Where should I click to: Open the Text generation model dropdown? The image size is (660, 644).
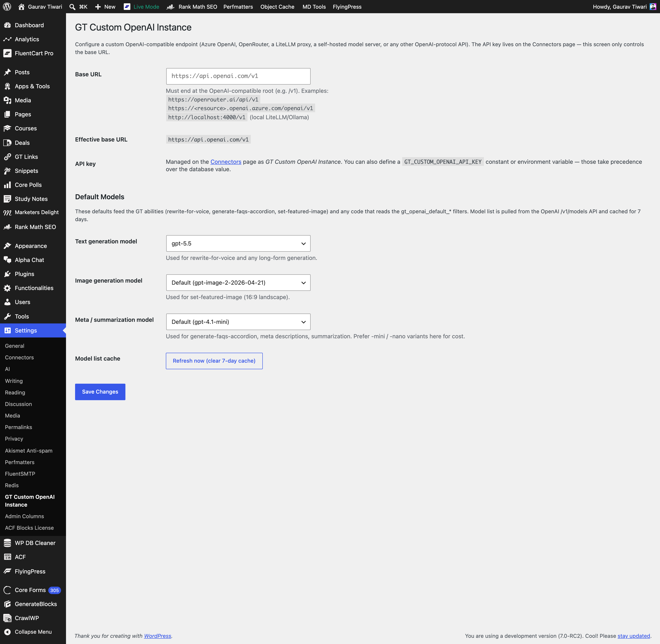click(x=238, y=244)
